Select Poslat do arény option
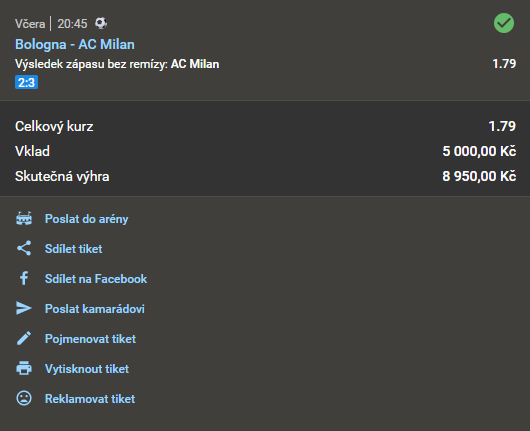This screenshot has width=530, height=431. pyautogui.click(x=87, y=219)
